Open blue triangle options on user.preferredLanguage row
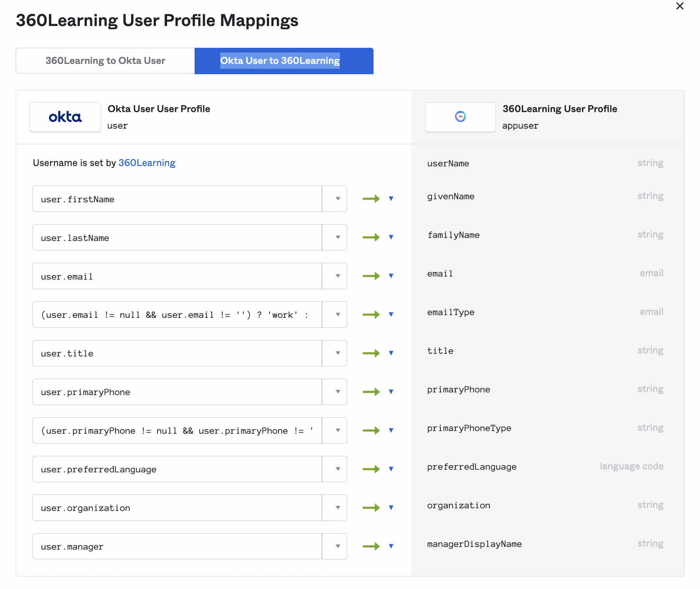Screen dimensions: 700x589 click(x=391, y=469)
